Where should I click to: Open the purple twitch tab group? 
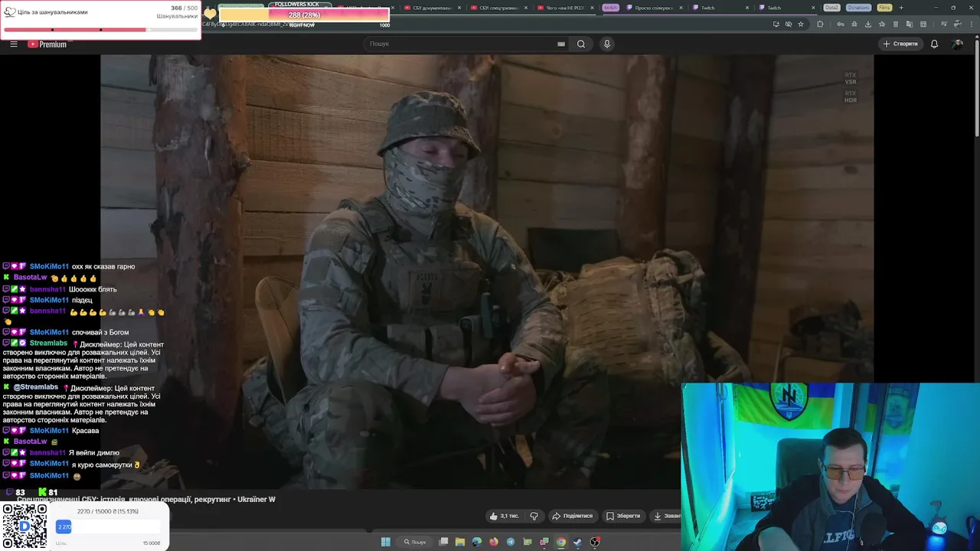(x=610, y=8)
